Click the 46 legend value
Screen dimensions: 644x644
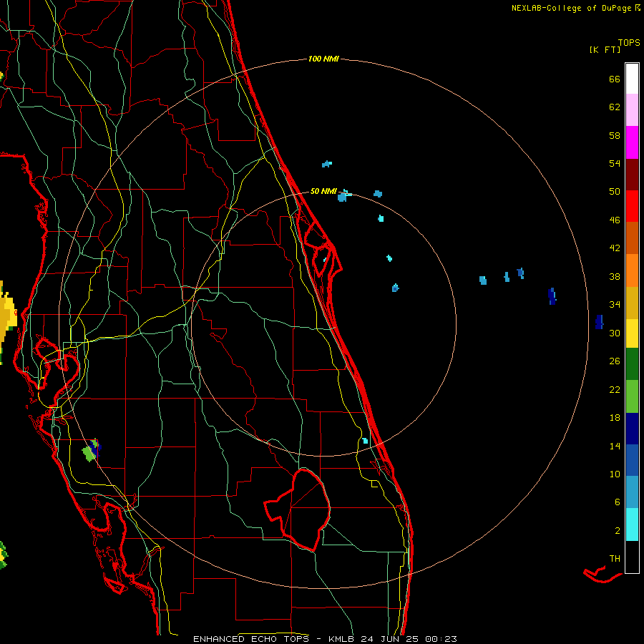[615, 220]
